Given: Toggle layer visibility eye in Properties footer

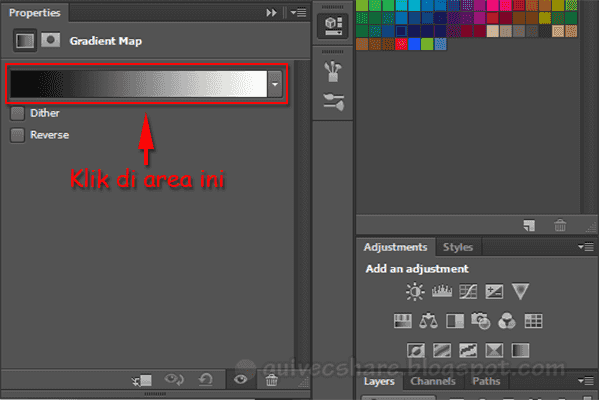Looking at the screenshot, I should (240, 379).
